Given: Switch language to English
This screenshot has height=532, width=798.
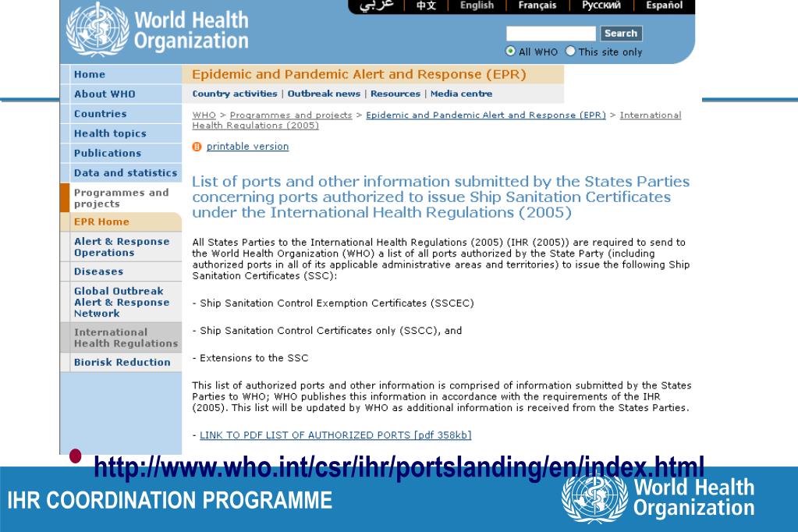Looking at the screenshot, I should [x=477, y=5].
